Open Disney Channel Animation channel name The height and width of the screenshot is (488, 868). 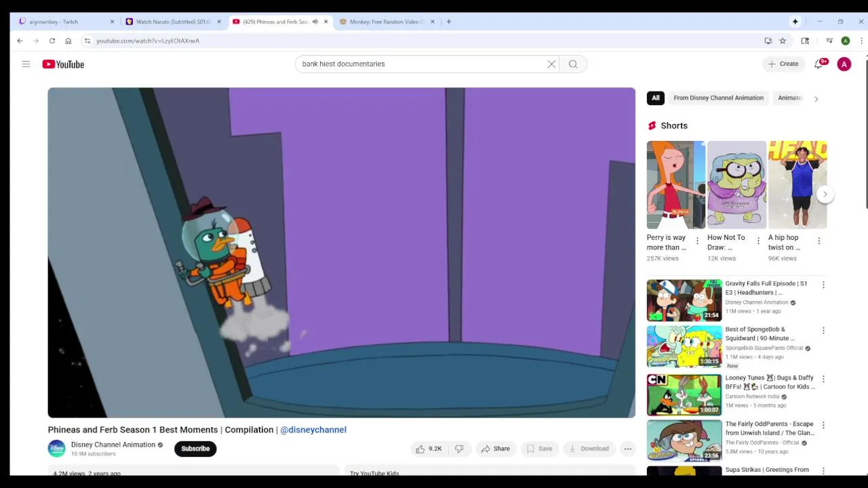coord(113,445)
